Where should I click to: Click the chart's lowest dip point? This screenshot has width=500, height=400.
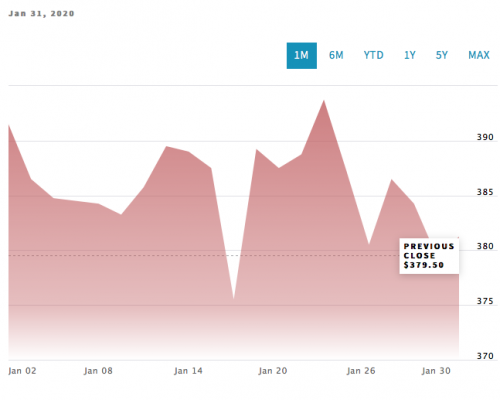pos(234,299)
